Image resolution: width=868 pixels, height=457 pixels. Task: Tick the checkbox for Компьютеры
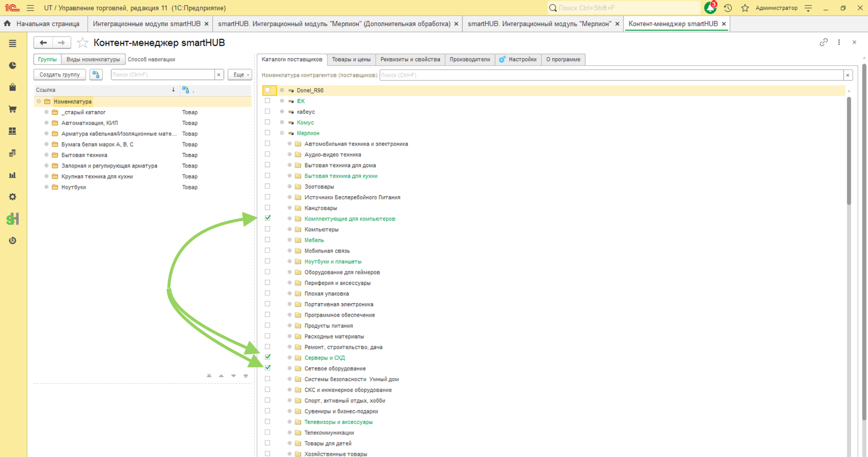267,229
